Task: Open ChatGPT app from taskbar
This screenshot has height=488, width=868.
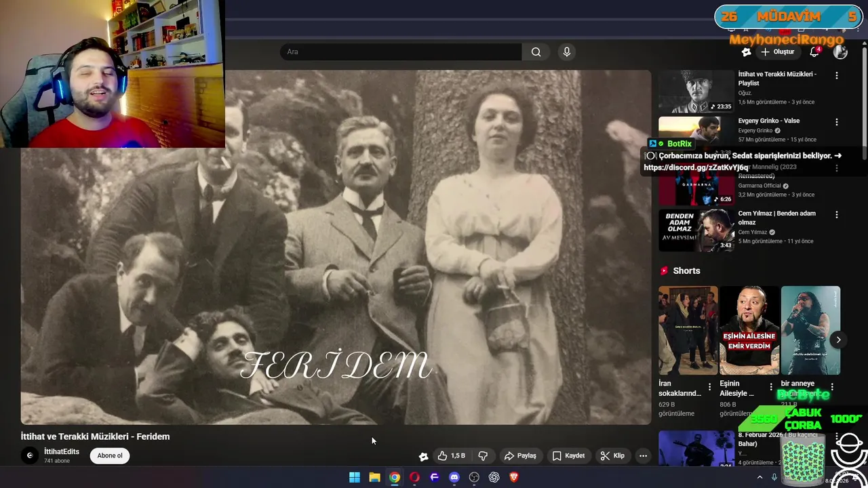Action: (494, 477)
